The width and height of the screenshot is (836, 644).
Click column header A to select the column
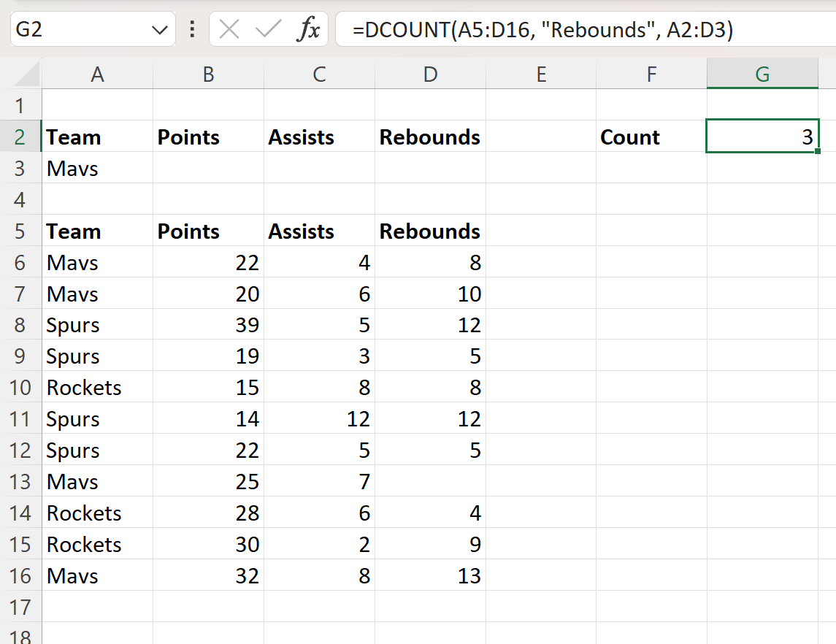coord(97,74)
